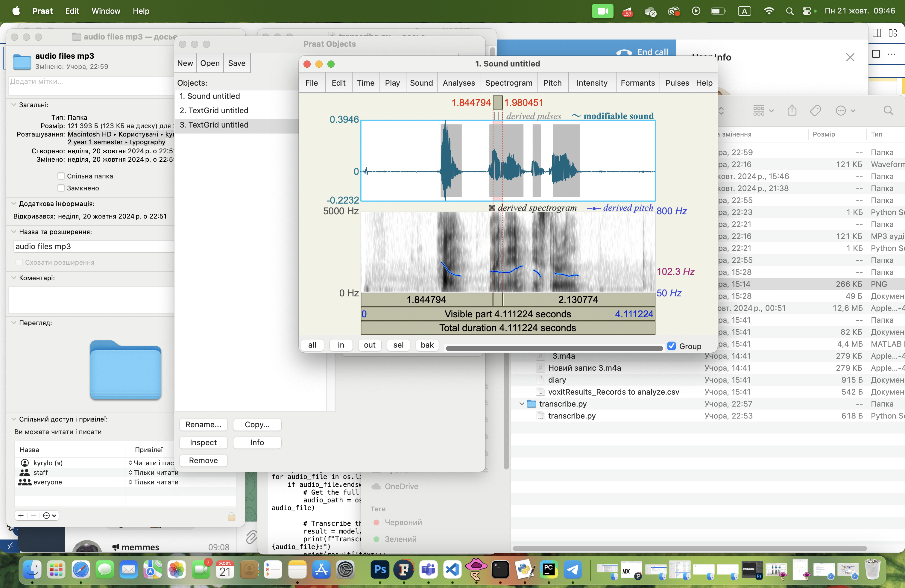Launch PyCharm from the dock

pos(548,570)
